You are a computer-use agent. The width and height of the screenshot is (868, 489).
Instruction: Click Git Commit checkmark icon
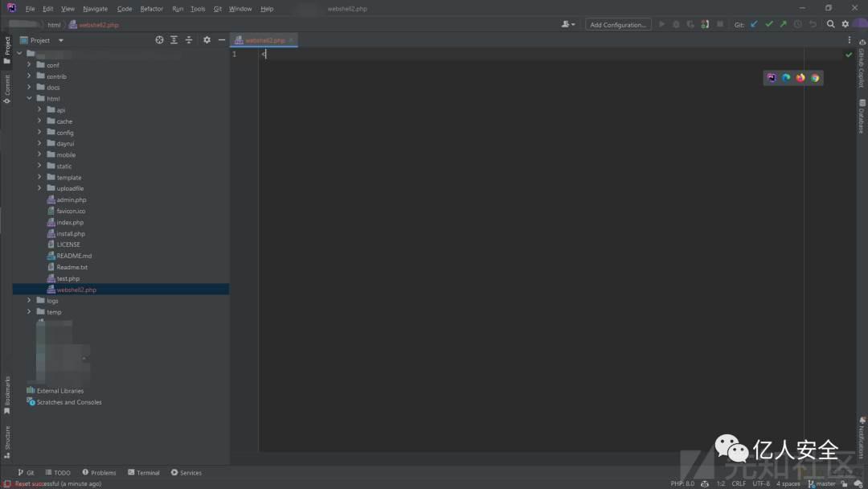(768, 24)
